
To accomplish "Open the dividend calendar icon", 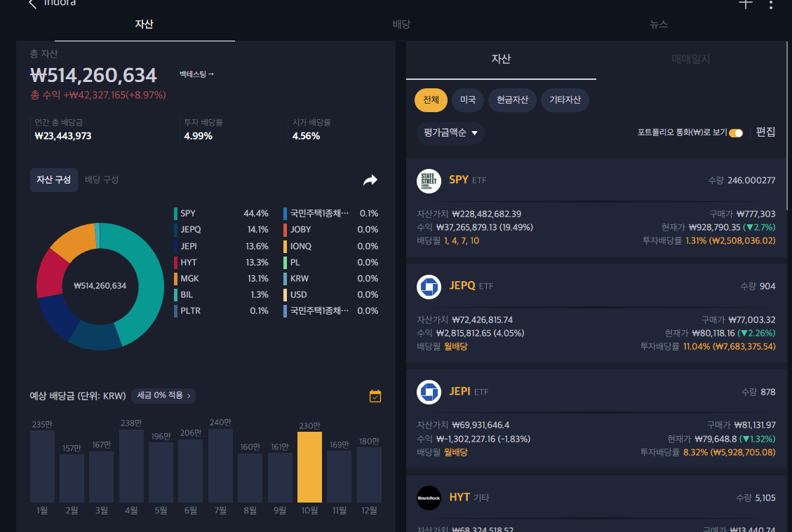I will [x=375, y=396].
